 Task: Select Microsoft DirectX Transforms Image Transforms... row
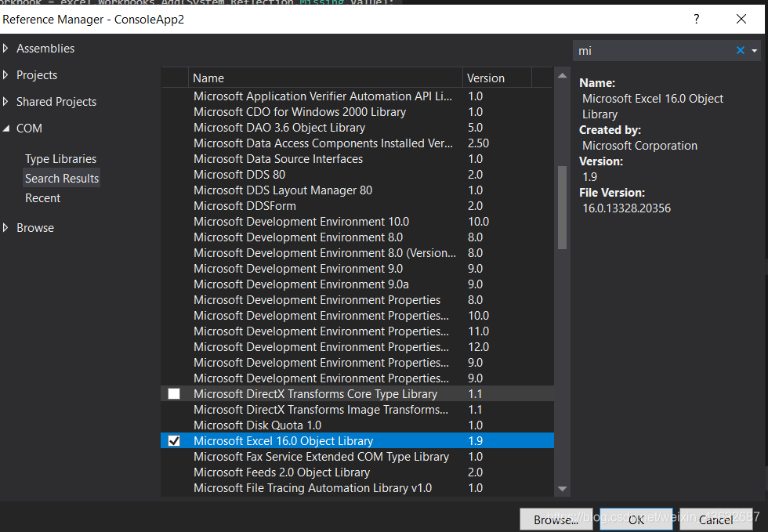tap(357, 410)
